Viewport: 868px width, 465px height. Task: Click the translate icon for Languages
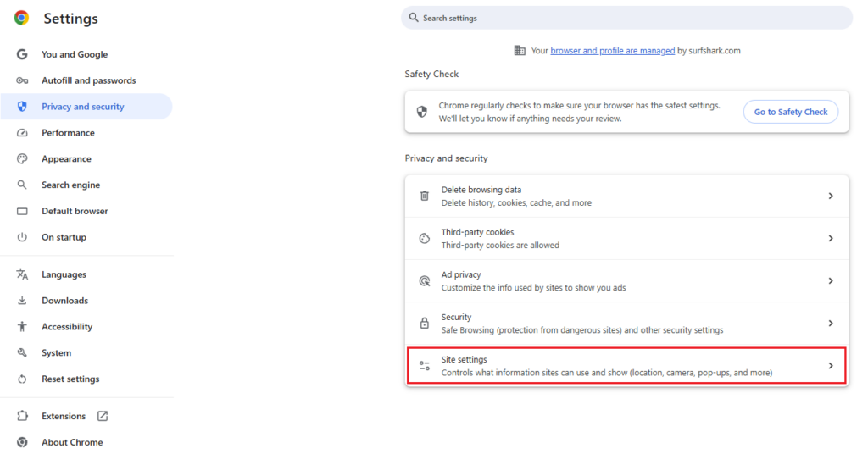[22, 274]
